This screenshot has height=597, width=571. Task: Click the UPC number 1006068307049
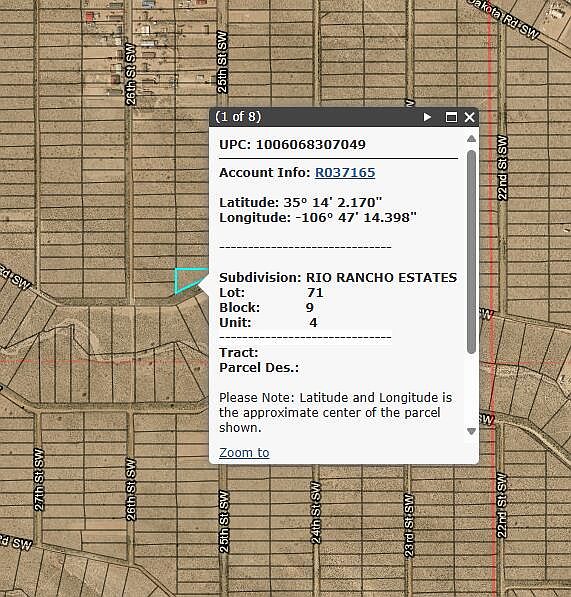click(311, 144)
